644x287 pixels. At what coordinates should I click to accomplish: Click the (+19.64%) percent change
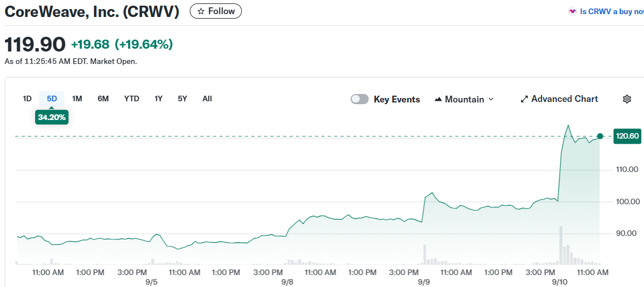click(x=143, y=44)
